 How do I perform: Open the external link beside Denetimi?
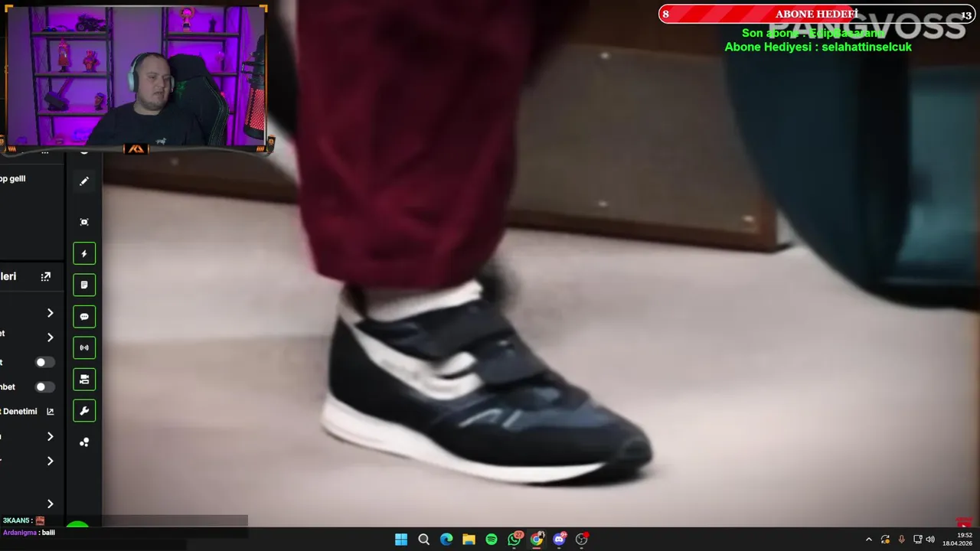51,411
